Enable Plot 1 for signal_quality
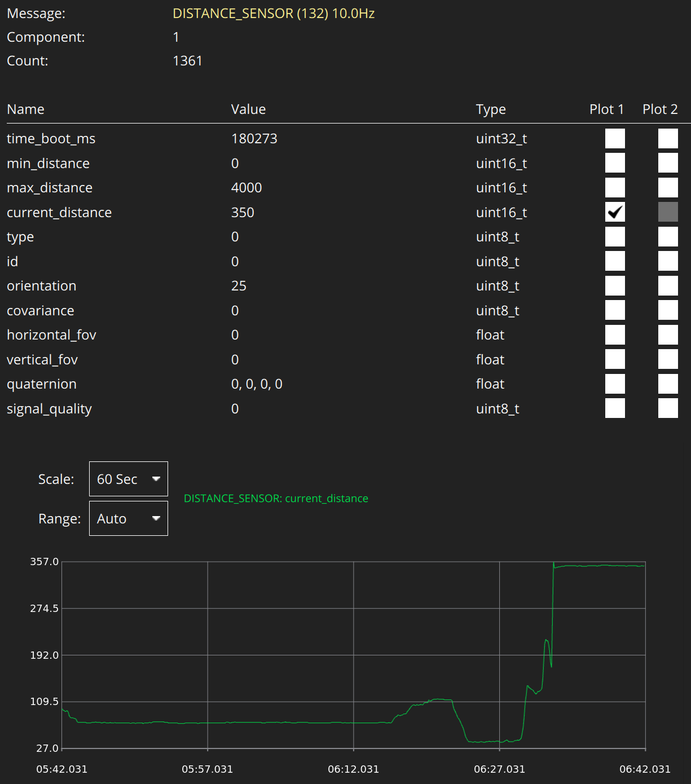Screen dimensions: 691x784 pyautogui.click(x=615, y=408)
